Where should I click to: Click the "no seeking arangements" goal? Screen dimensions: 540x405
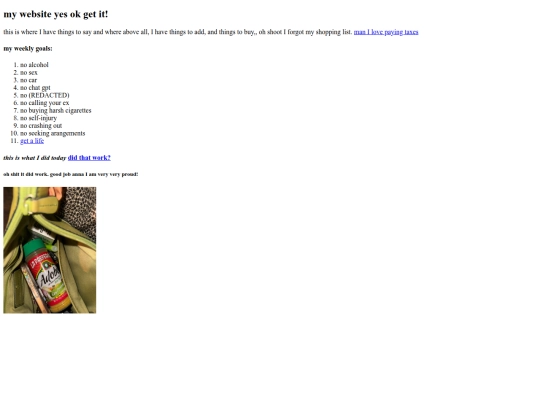click(53, 133)
